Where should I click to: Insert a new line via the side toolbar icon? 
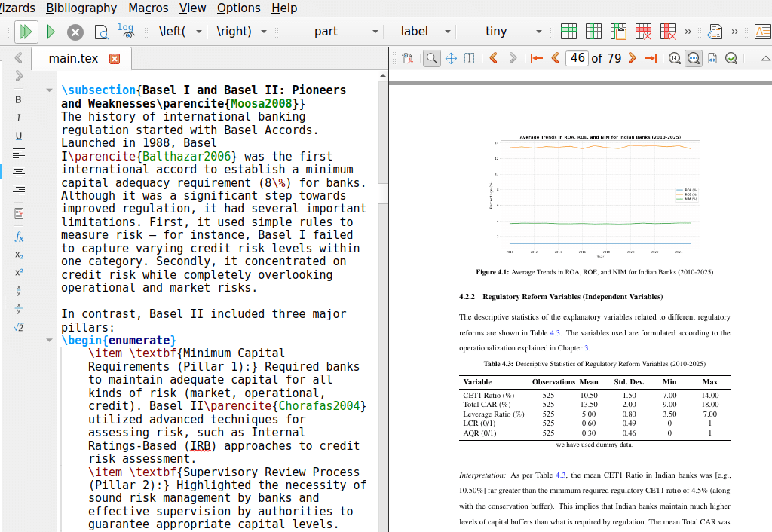point(19,213)
